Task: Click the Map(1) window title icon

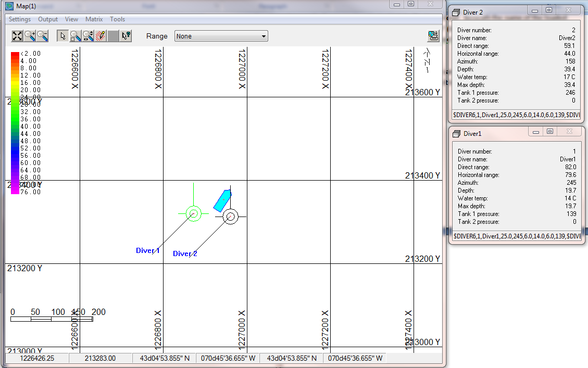Action: click(x=9, y=6)
